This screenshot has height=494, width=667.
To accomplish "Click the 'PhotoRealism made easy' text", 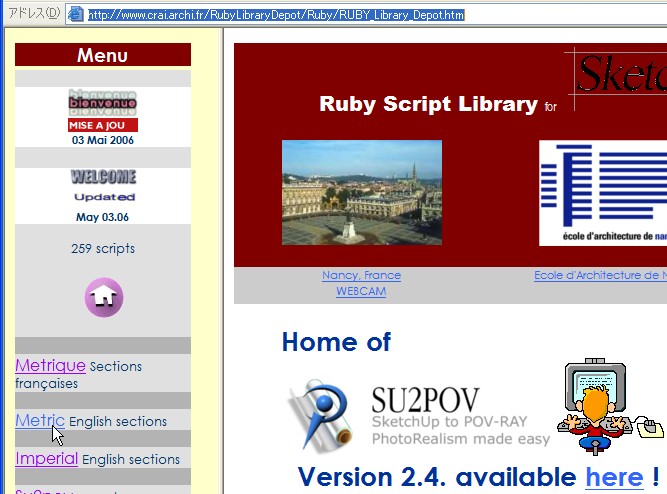I will [x=461, y=439].
